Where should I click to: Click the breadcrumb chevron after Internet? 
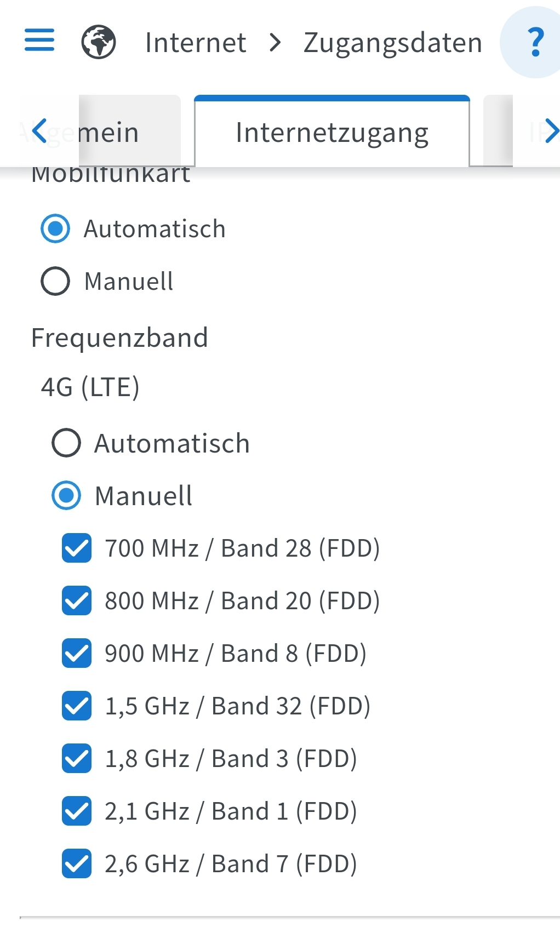276,42
